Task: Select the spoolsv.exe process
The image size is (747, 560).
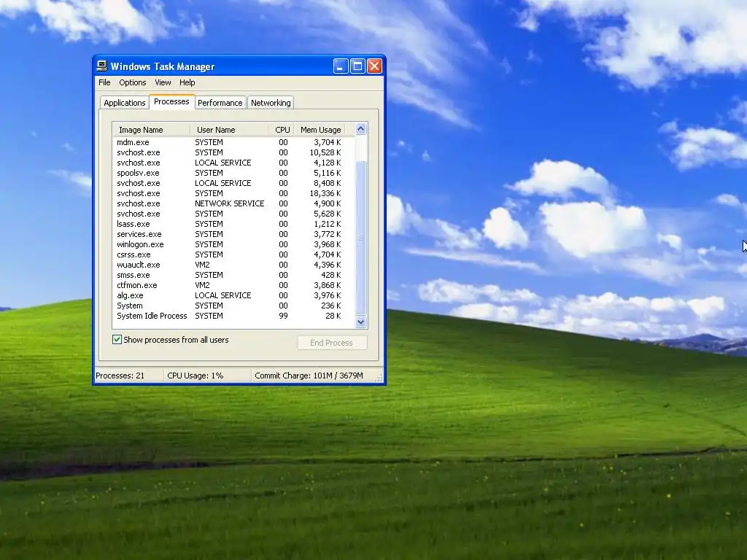Action: click(233, 173)
